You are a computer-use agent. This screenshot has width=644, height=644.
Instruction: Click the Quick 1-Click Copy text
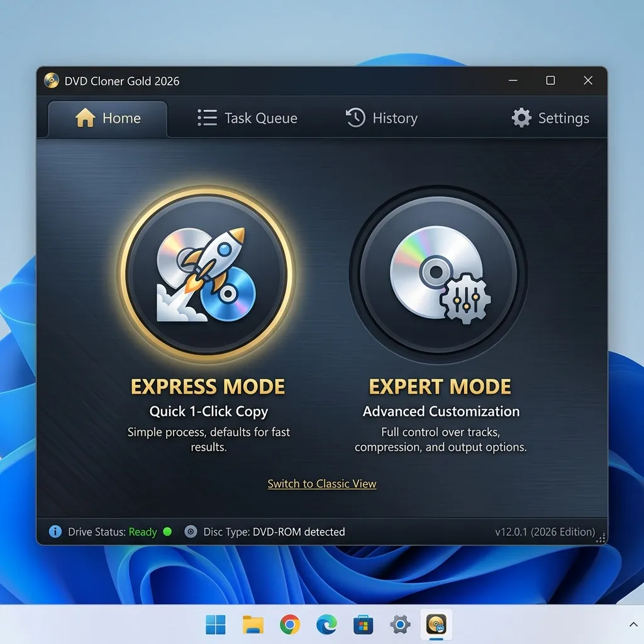point(209,411)
